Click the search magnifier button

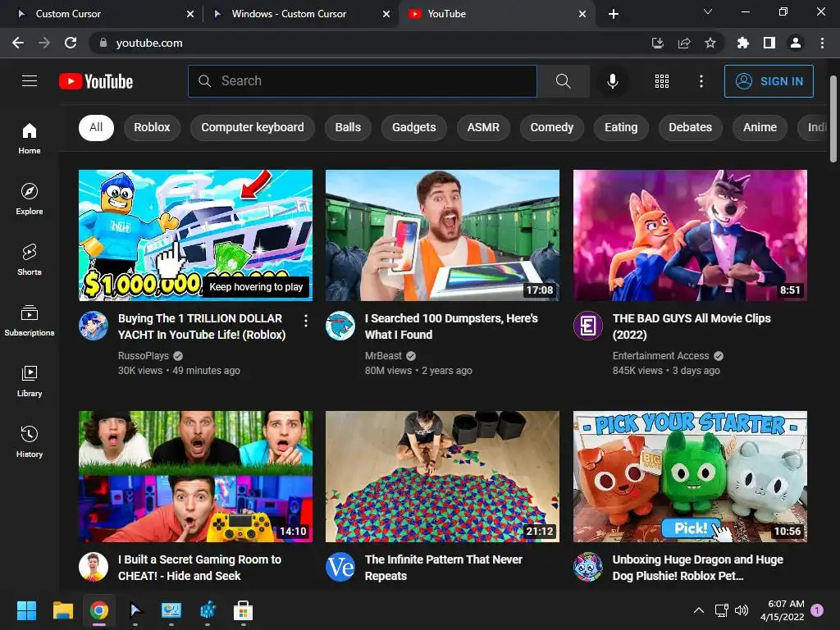pyautogui.click(x=563, y=81)
